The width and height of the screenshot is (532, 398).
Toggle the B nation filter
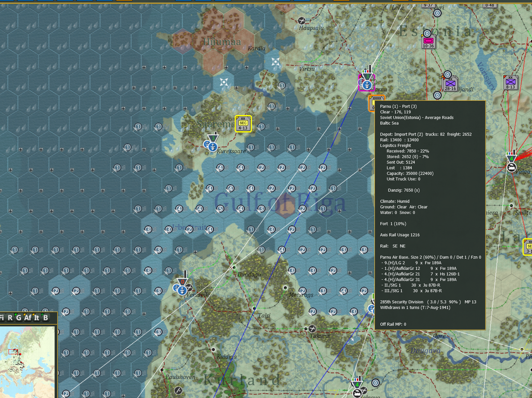(x=45, y=317)
